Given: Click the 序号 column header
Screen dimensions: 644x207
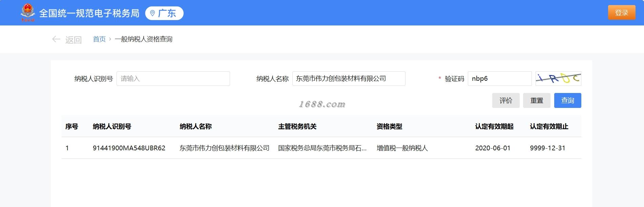Looking at the screenshot, I should point(72,126).
